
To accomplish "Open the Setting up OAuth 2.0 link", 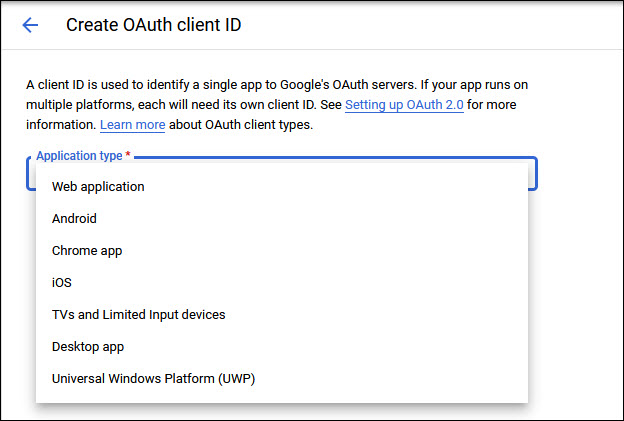I will tap(404, 105).
